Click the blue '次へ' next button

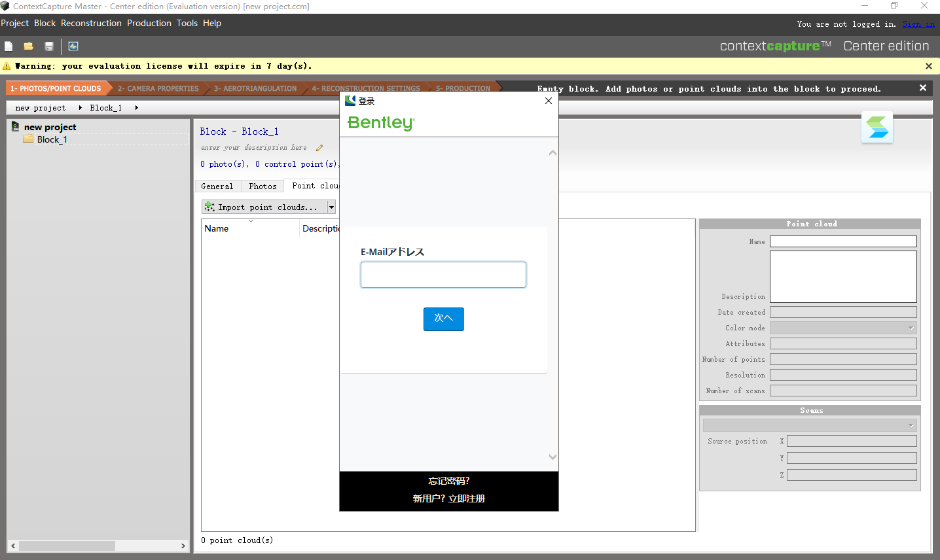click(444, 319)
